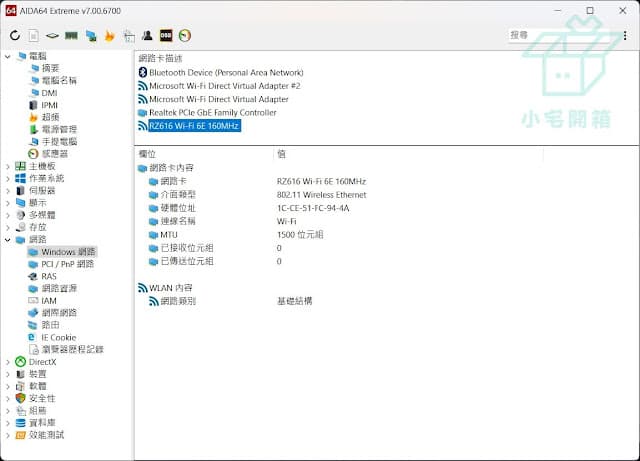
Task: Click the motherboard chip toolbar icon
Action: pos(52,36)
